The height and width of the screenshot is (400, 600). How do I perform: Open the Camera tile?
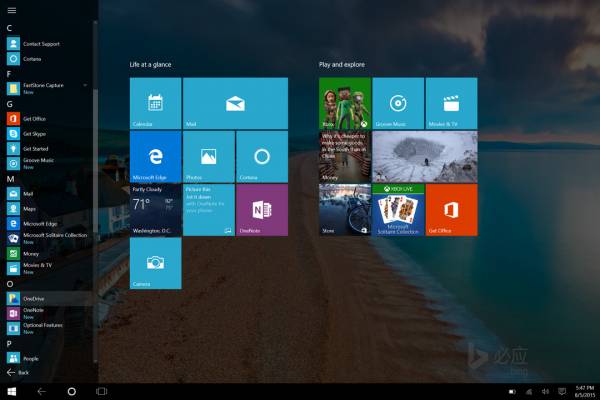[x=155, y=263]
